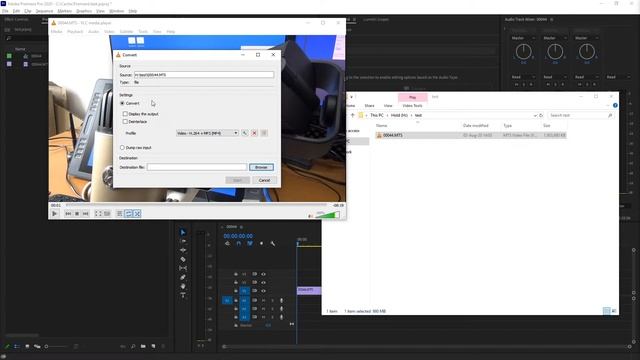This screenshot has width=640, height=360.
Task: Open Audio Track Mixer panel menu
Action: (x=552, y=20)
